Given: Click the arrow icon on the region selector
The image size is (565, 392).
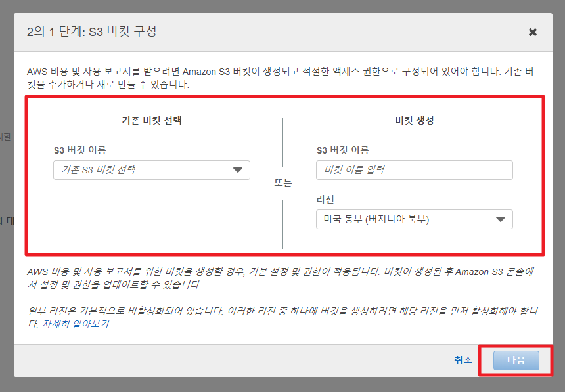Looking at the screenshot, I should coord(501,219).
